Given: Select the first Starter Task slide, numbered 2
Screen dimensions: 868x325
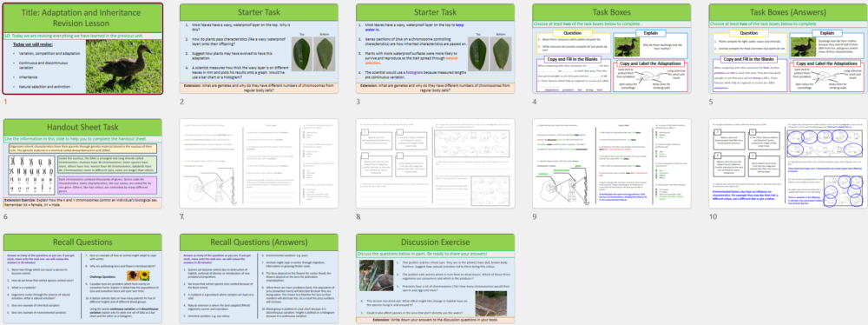Looking at the screenshot, I should [x=259, y=49].
